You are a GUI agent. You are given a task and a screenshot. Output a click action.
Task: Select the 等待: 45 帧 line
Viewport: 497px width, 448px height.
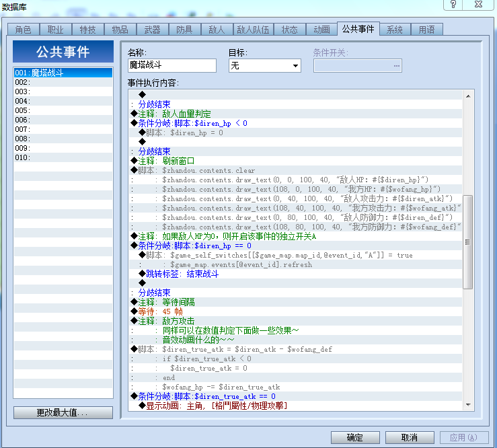(x=295, y=311)
